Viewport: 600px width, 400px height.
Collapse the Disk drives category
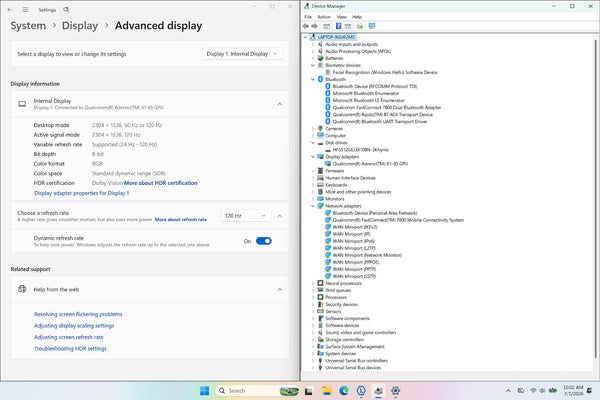313,142
